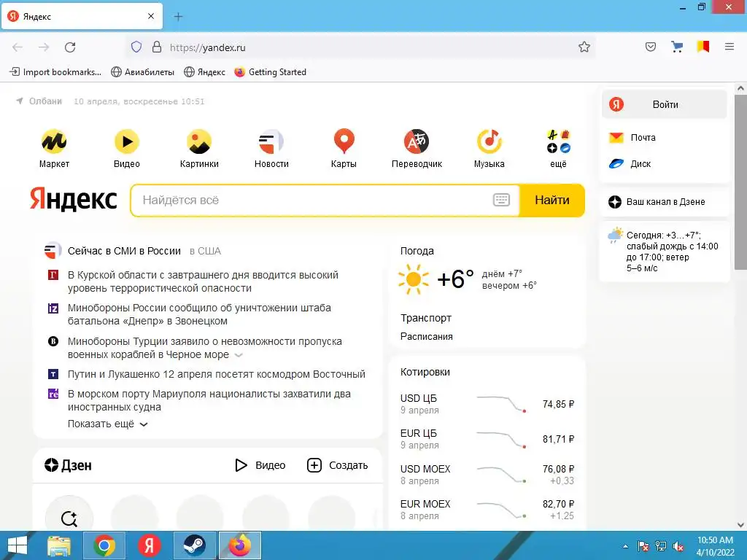The image size is (747, 560).
Task: Open EUR MOEX quote row
Action: (x=487, y=510)
